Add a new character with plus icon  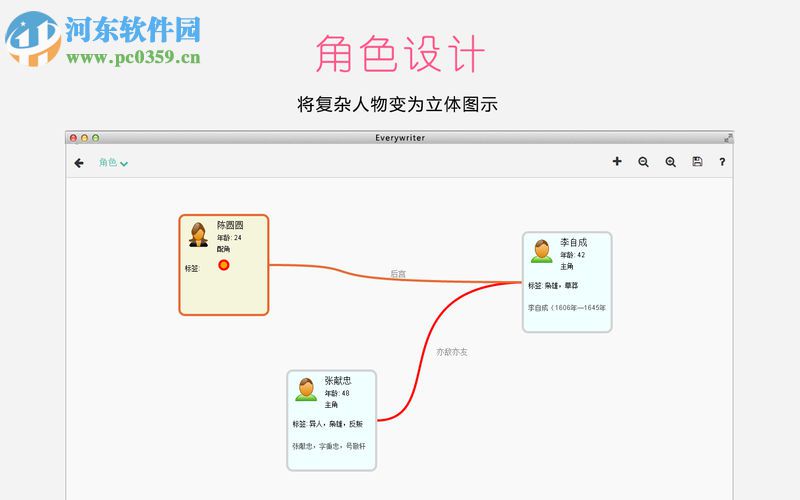[617, 161]
